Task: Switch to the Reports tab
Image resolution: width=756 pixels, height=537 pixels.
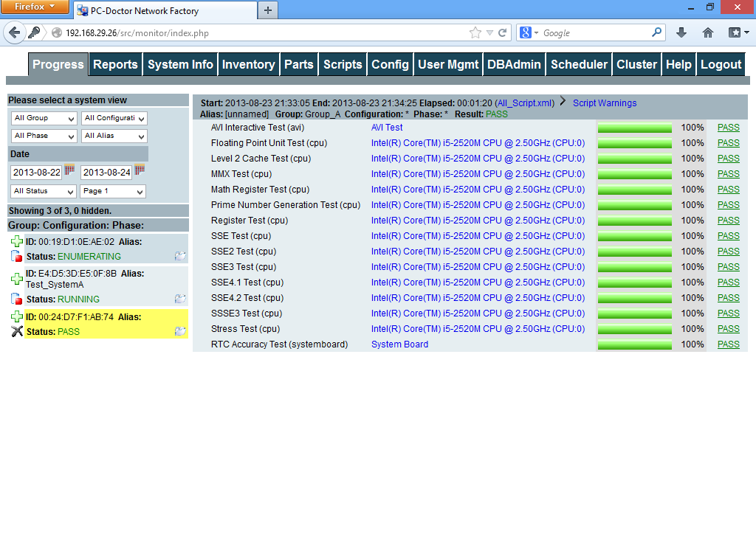Action: tap(115, 65)
